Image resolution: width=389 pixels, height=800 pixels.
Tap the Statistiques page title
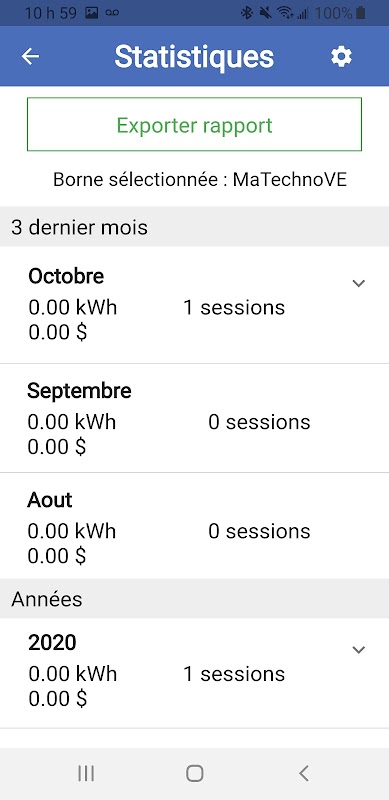click(194, 56)
